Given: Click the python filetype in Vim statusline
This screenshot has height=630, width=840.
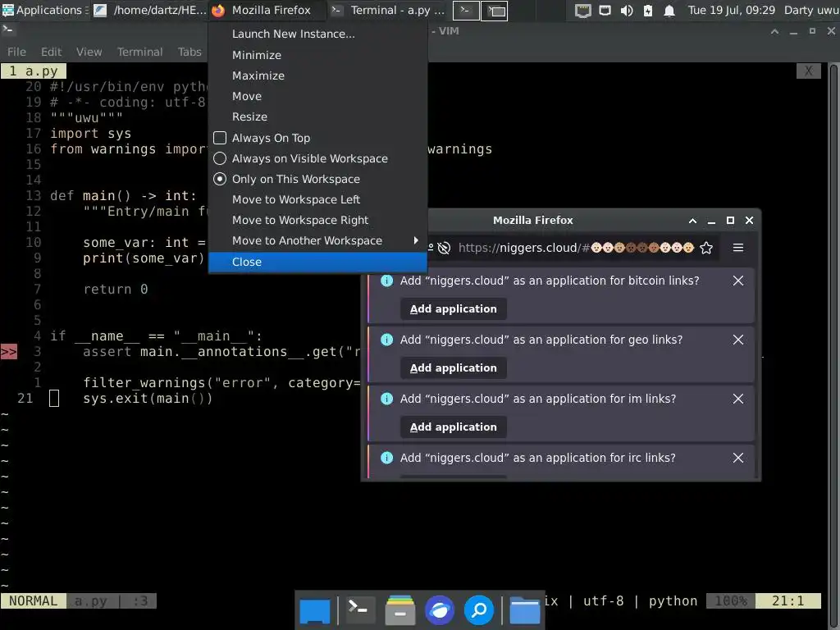Looking at the screenshot, I should (x=673, y=601).
